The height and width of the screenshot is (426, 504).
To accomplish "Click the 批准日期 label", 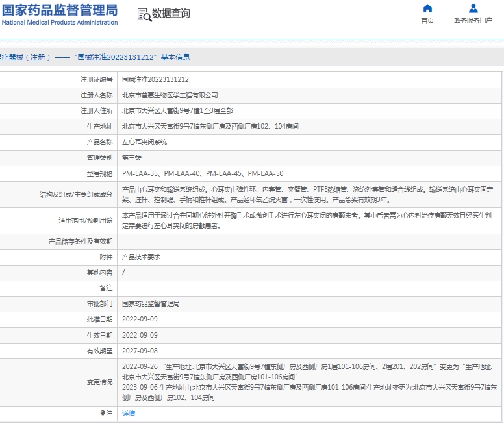I will (99, 319).
